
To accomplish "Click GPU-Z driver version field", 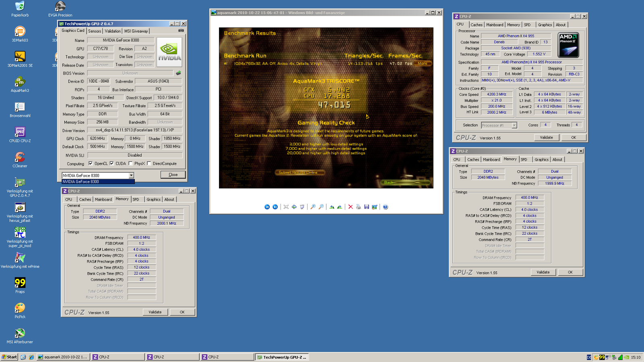I will [x=135, y=130].
